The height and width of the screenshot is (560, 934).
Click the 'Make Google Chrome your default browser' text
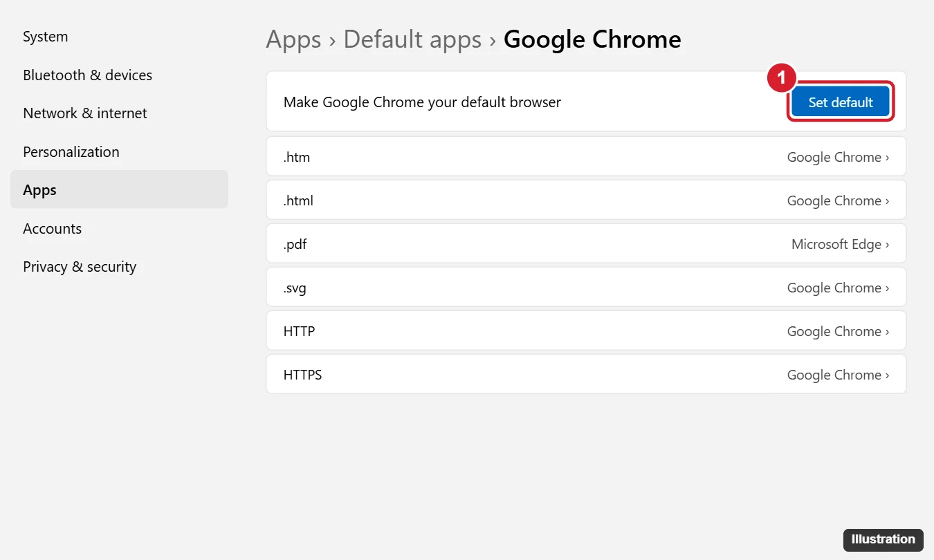tap(422, 102)
